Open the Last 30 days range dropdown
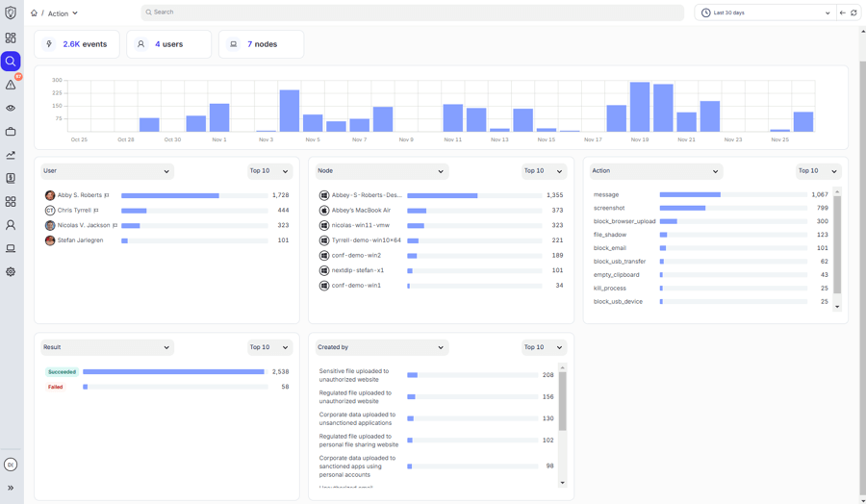The image size is (866, 504). pyautogui.click(x=766, y=13)
